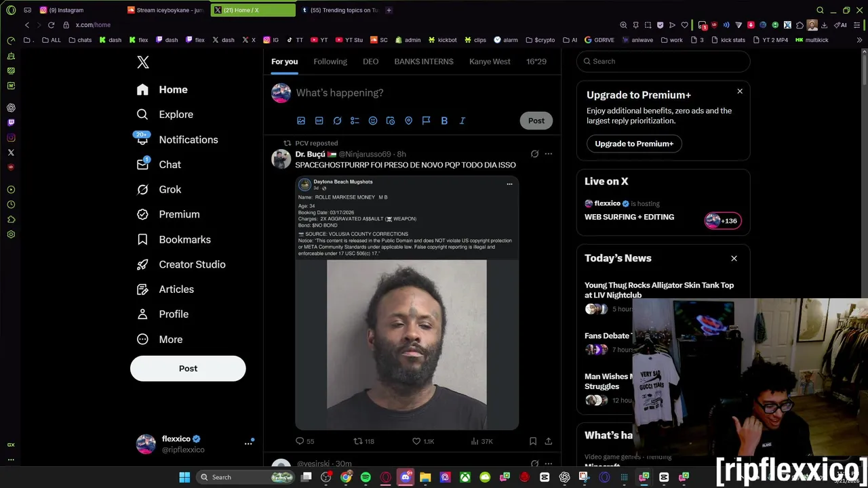Viewport: 868px width, 488px height.
Task: Bookmark Dr. Buçú's post
Action: coord(533,441)
